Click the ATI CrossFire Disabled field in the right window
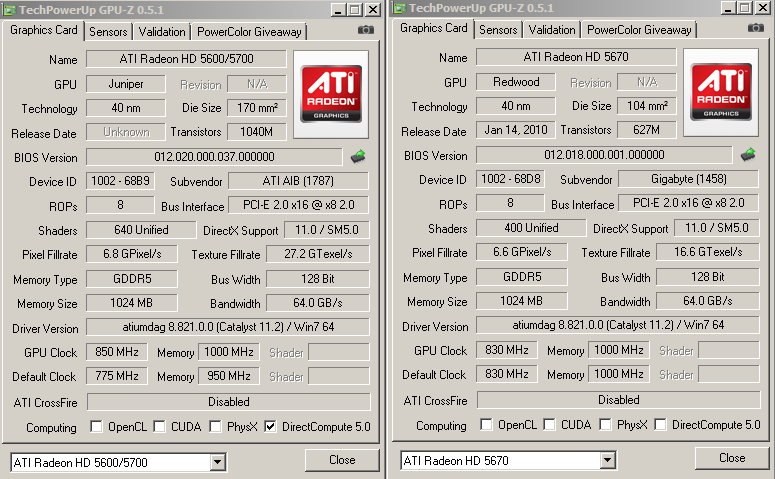The image size is (775, 479). [619, 400]
